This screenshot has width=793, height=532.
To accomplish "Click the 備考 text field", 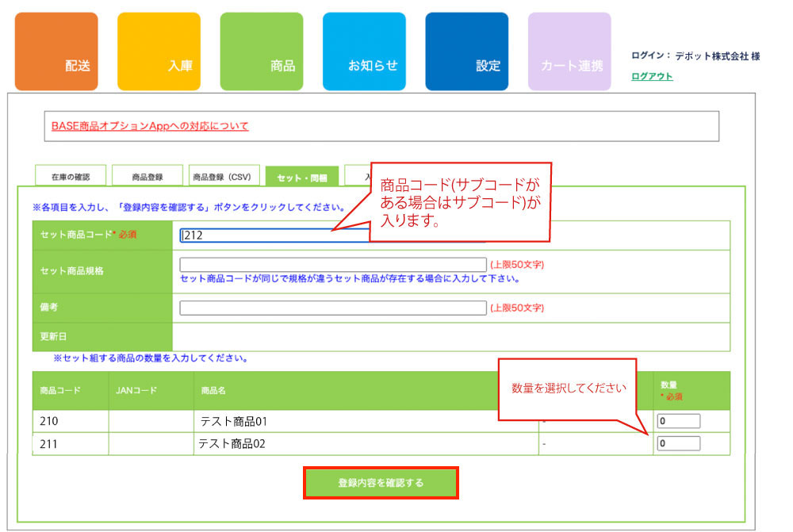I will click(333, 308).
